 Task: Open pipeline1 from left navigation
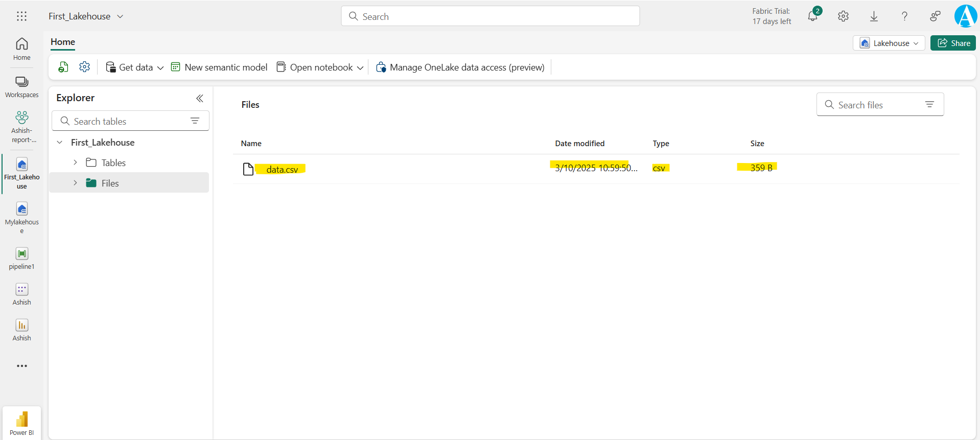21,258
